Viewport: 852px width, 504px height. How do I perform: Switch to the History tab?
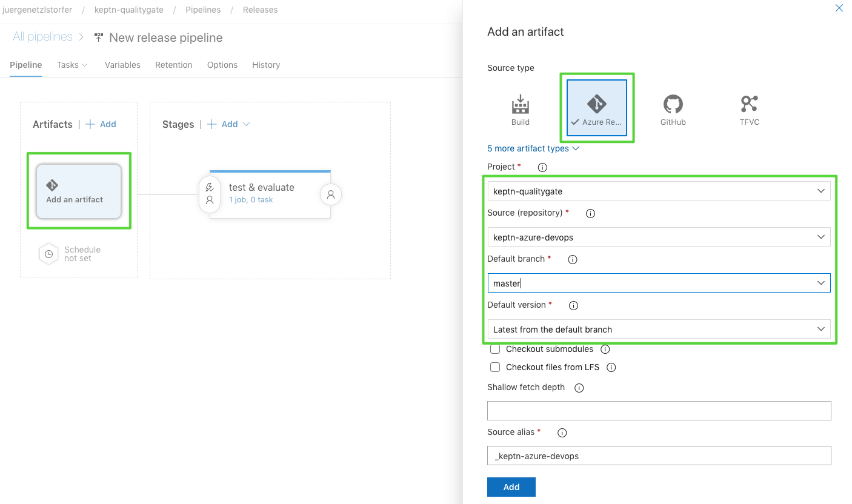pos(266,65)
